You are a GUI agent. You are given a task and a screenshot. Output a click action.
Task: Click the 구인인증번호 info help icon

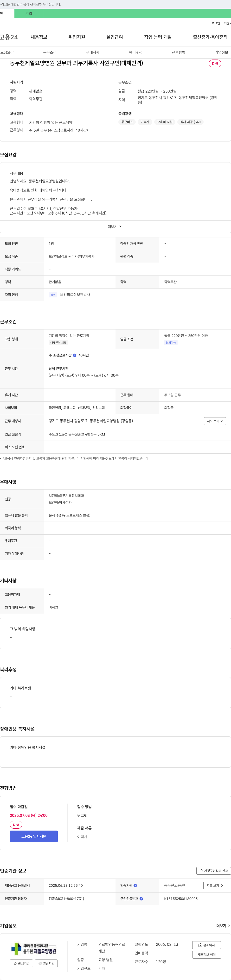(141, 899)
